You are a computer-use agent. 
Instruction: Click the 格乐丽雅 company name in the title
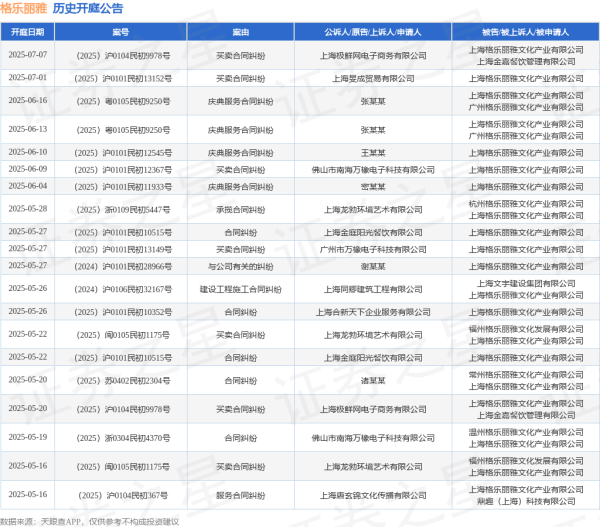pos(25,8)
